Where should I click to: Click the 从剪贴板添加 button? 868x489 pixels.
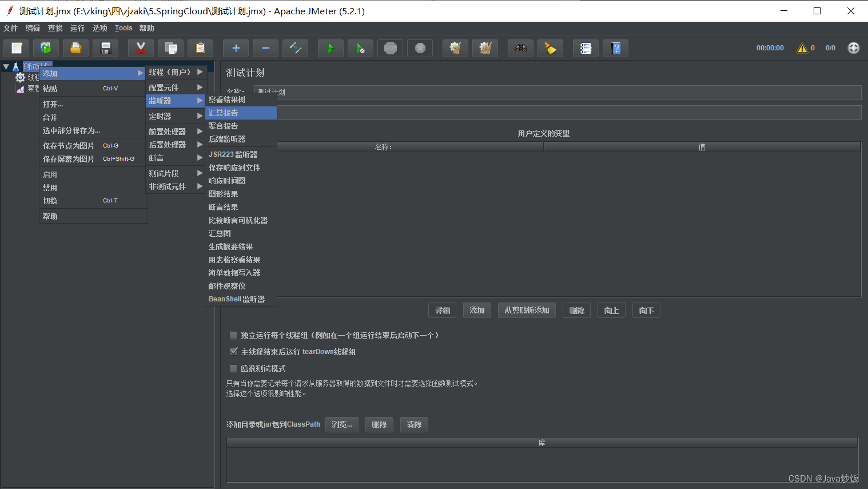point(527,311)
